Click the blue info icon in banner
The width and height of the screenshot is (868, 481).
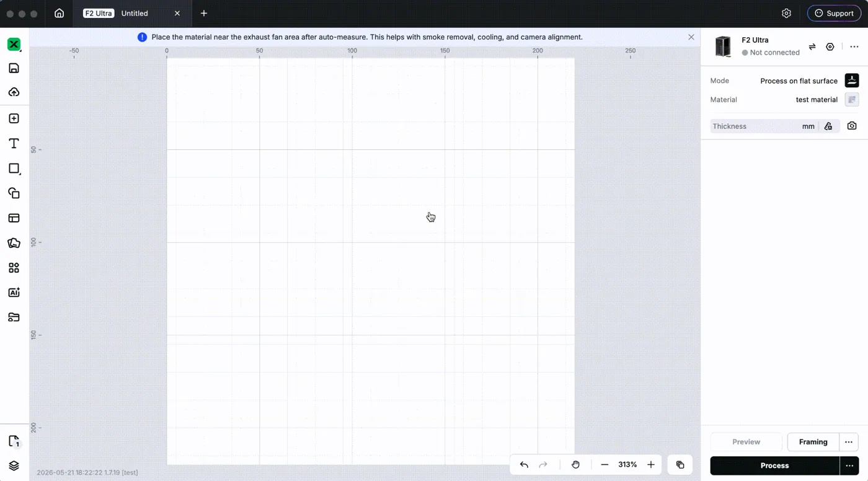[x=142, y=37]
